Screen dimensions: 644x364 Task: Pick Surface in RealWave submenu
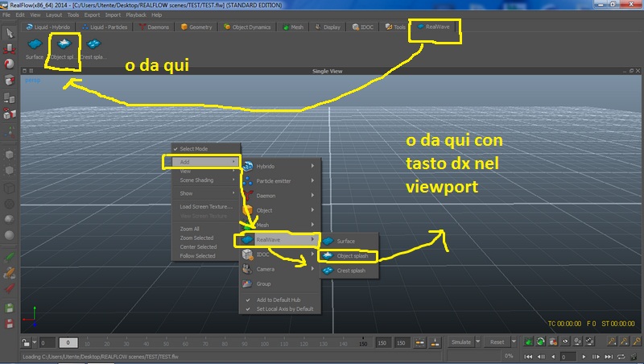(349, 241)
